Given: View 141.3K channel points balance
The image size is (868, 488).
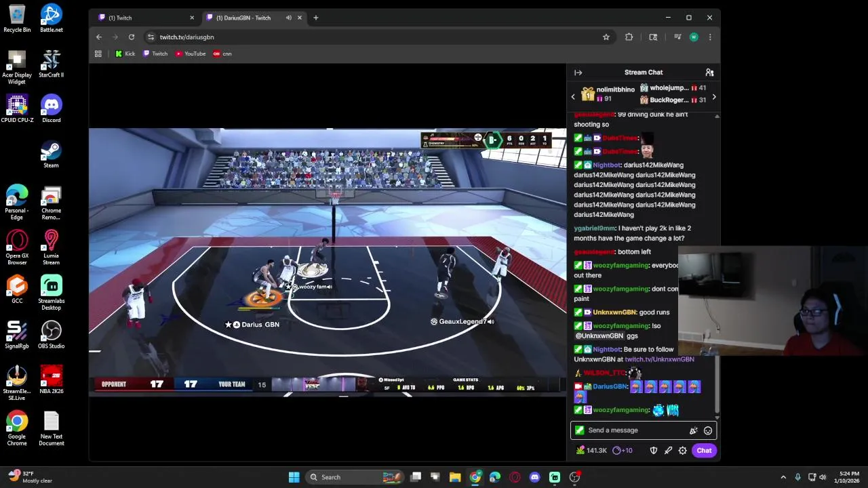Looking at the screenshot, I should tap(591, 451).
